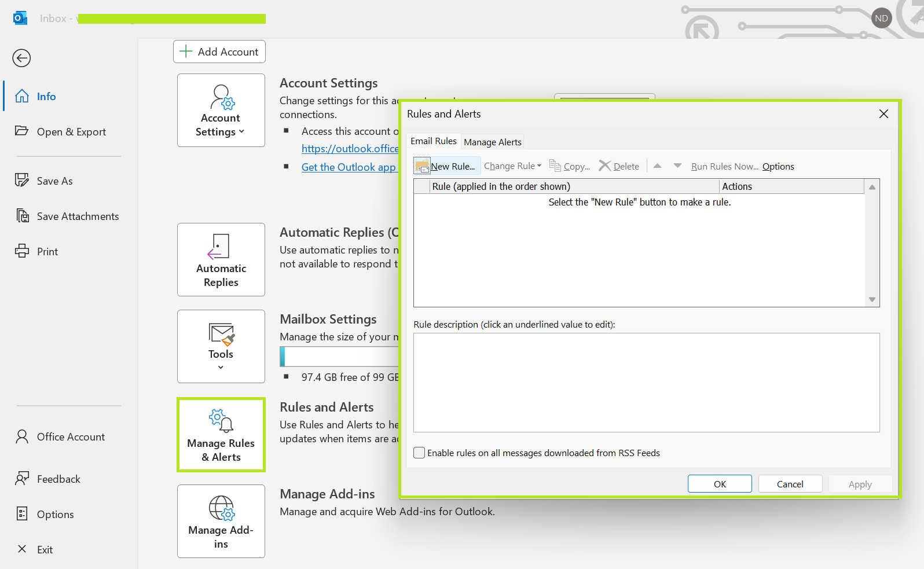Open rules Options in dialog toolbar
The image size is (924, 569).
[x=778, y=167]
